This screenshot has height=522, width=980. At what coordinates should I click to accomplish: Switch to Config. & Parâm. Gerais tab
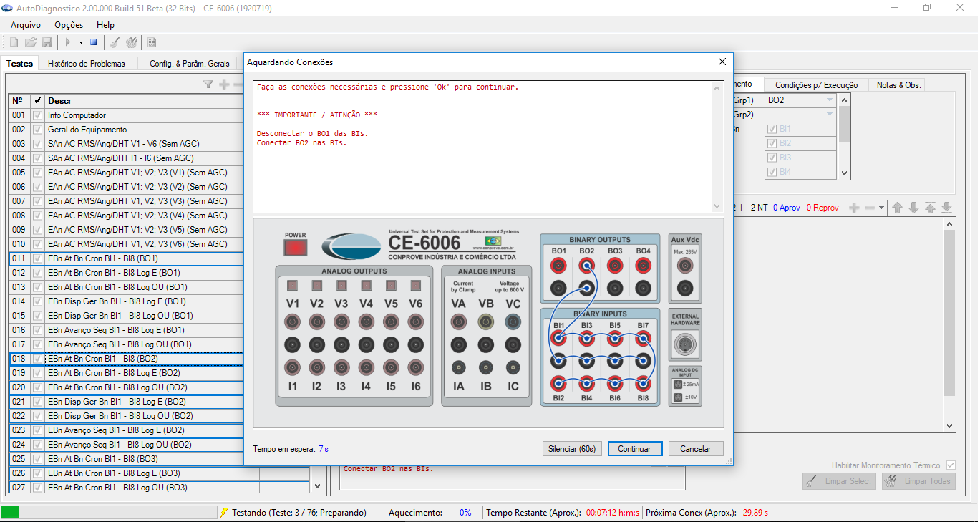point(190,64)
